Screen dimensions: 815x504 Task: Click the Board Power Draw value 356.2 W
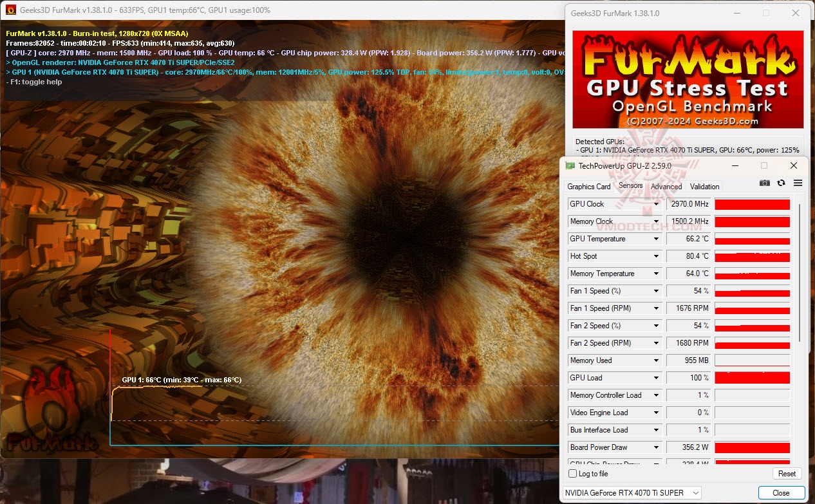click(x=689, y=447)
